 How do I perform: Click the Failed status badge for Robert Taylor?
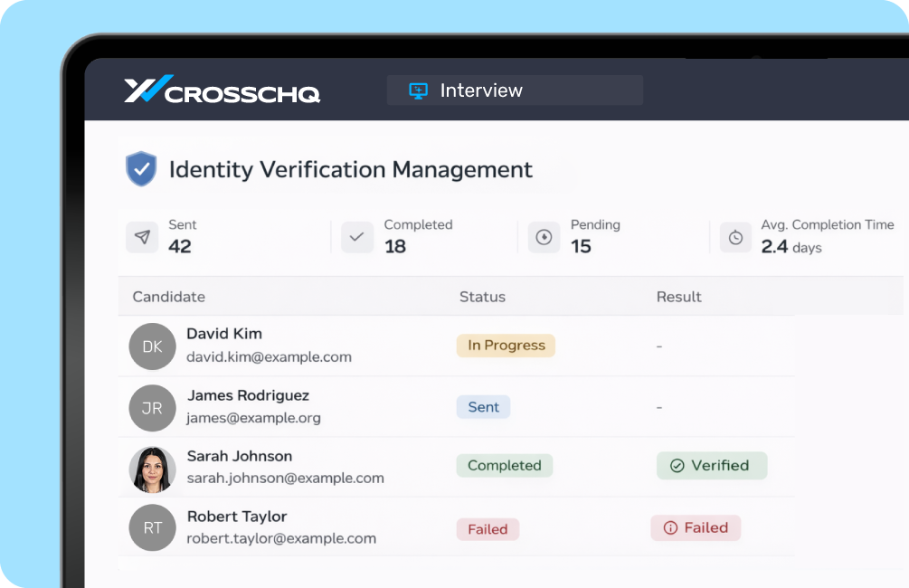point(488,529)
